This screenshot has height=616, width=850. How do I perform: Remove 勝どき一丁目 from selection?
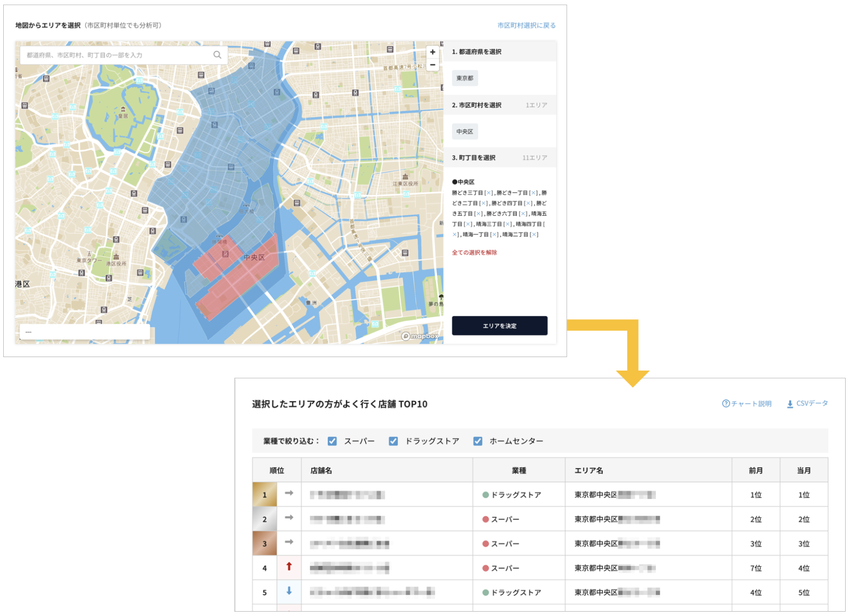533,193
